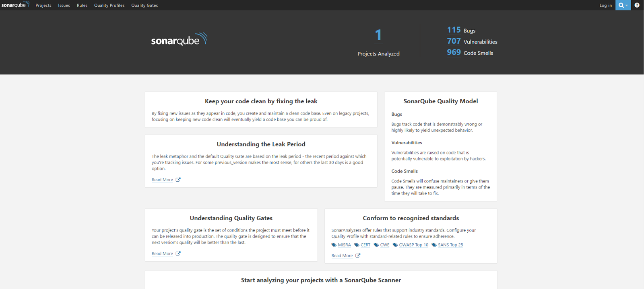644x289 pixels.
Task: Click the 'Conform to recognized standards' heading
Action: point(411,218)
